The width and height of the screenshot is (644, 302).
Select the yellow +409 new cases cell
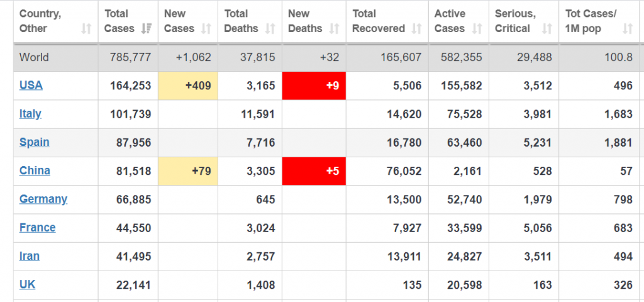coord(188,86)
